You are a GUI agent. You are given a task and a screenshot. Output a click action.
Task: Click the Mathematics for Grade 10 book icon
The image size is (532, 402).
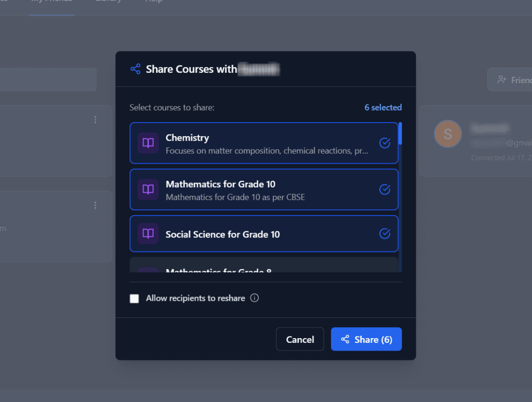[148, 190]
